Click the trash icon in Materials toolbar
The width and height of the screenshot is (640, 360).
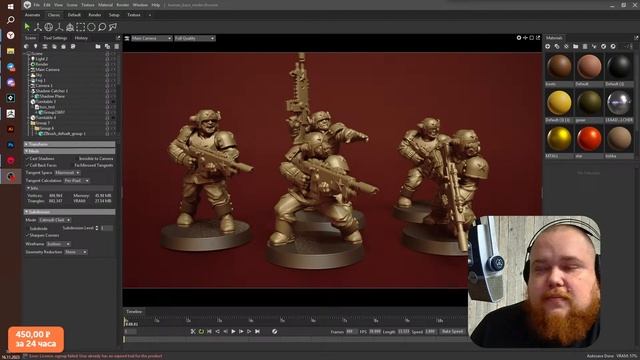585,47
